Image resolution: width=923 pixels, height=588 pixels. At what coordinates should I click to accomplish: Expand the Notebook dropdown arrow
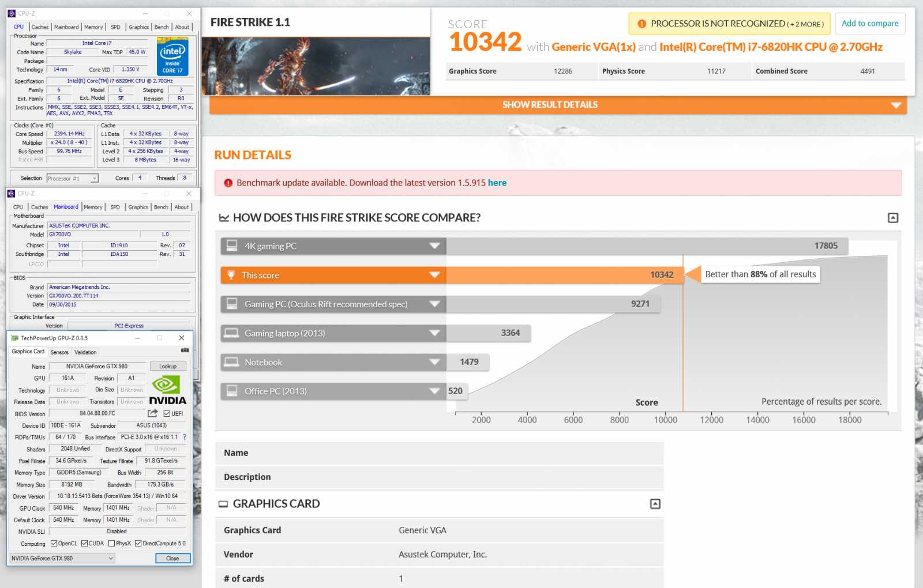pyautogui.click(x=435, y=362)
